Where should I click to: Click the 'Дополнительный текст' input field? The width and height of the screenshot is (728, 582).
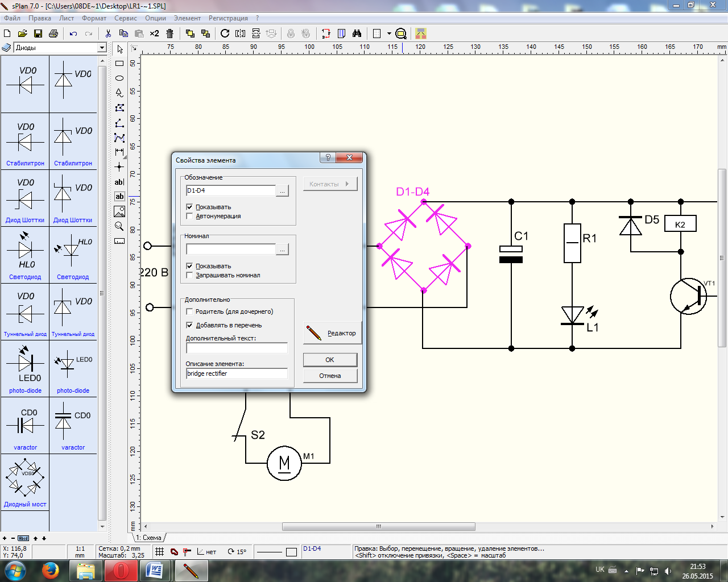tap(237, 348)
